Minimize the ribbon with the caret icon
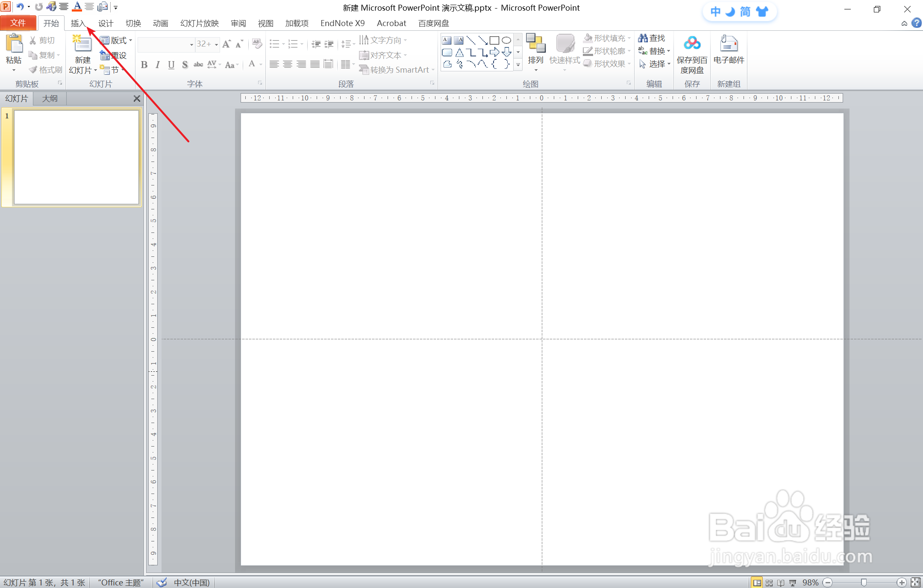 [904, 24]
